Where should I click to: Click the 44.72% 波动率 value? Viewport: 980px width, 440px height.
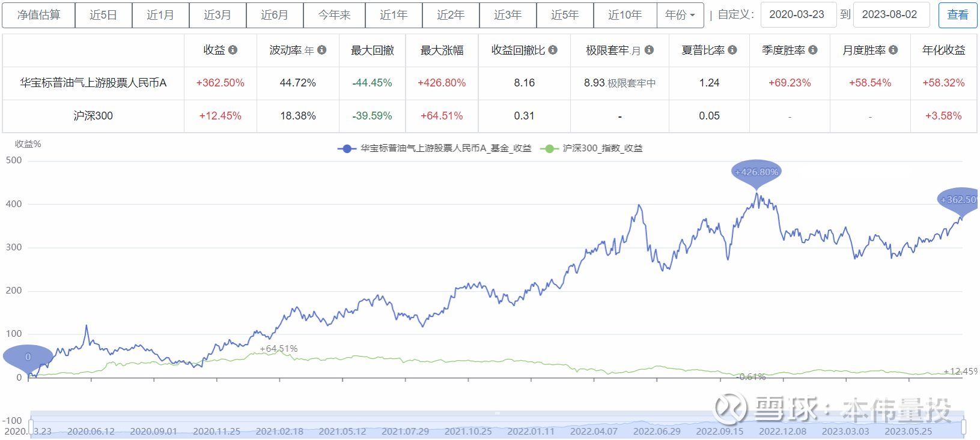click(298, 83)
